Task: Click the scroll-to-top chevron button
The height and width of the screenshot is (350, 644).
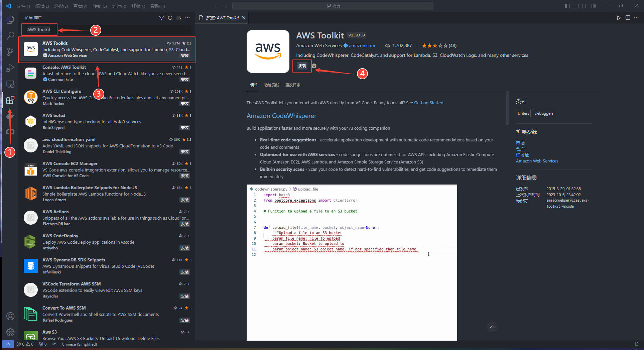Action: tap(492, 327)
